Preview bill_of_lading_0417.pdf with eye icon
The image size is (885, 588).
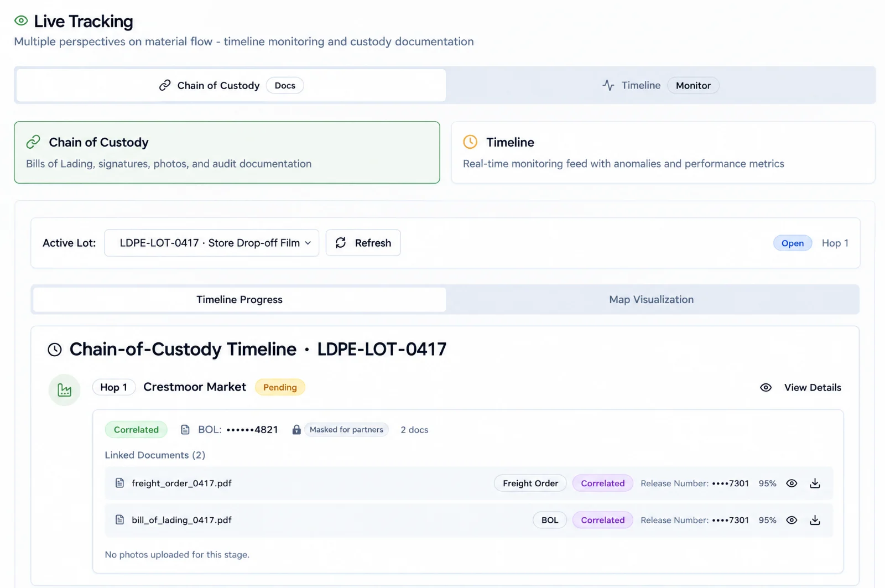click(792, 521)
